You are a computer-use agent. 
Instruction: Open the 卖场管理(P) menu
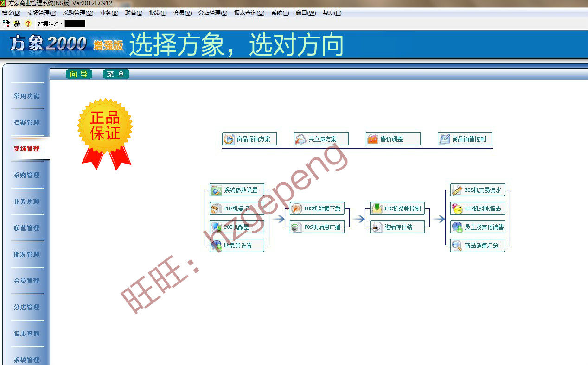pyautogui.click(x=42, y=13)
